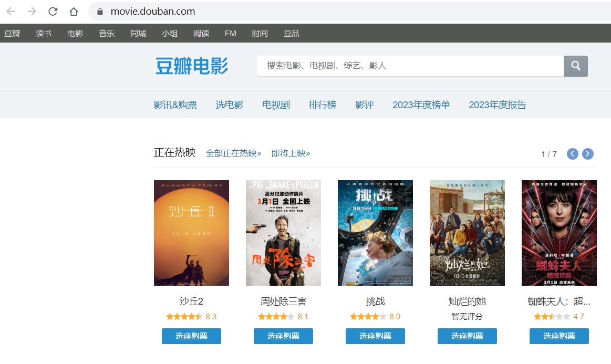Click 选座购票 button under 挑战
The width and height of the screenshot is (611, 364).
pos(375,336)
